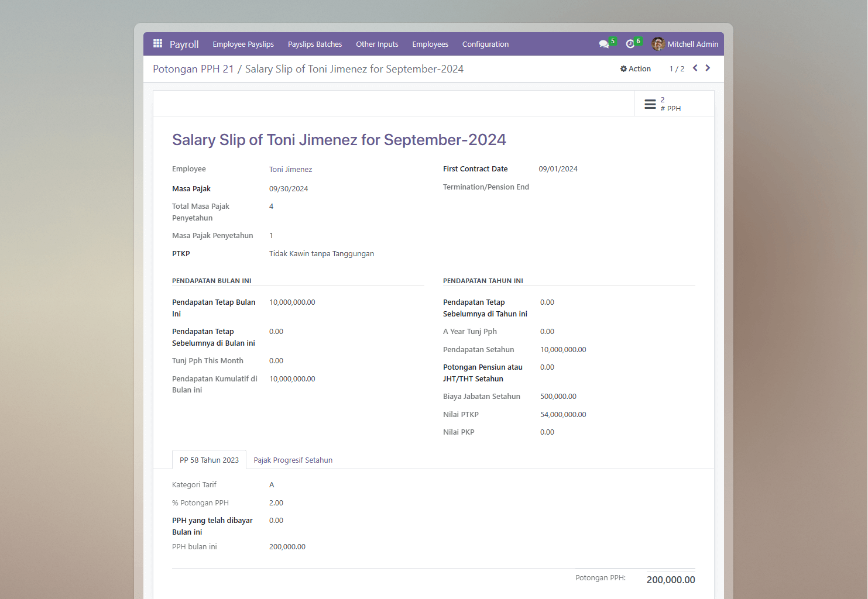Viewport: 868px width, 599px height.
Task: Click the Payroll app title
Action: point(184,44)
